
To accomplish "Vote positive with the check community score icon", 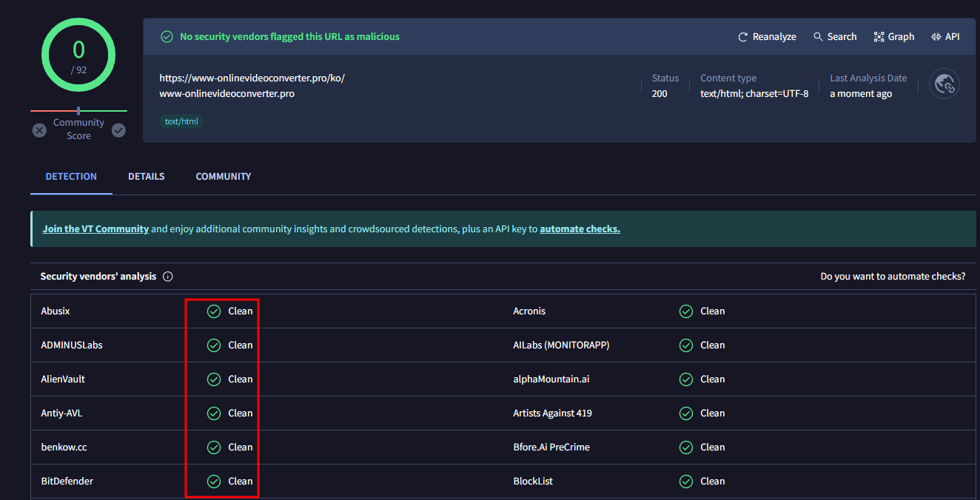I will [x=118, y=130].
